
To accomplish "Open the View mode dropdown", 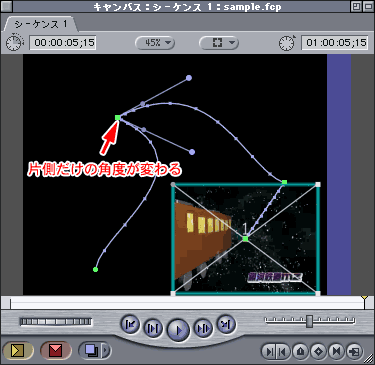I will point(219,43).
